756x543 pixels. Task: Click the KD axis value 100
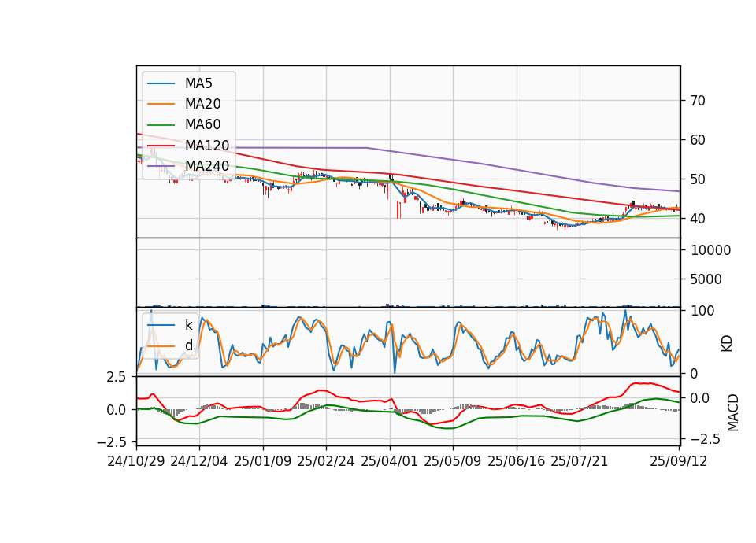coord(702,311)
